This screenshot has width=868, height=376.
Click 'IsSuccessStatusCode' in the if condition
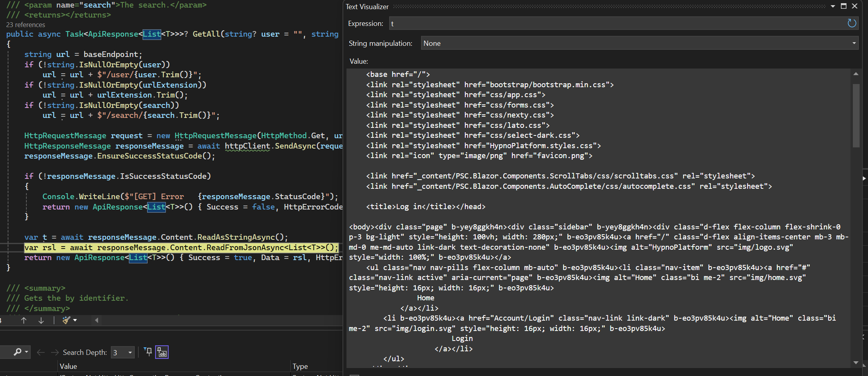163,176
